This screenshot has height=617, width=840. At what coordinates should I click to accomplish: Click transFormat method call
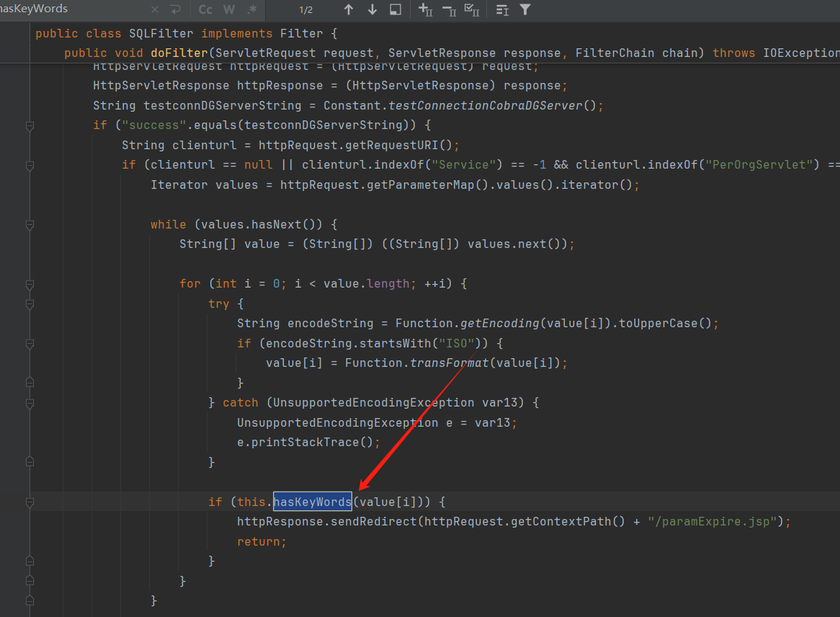pos(450,363)
